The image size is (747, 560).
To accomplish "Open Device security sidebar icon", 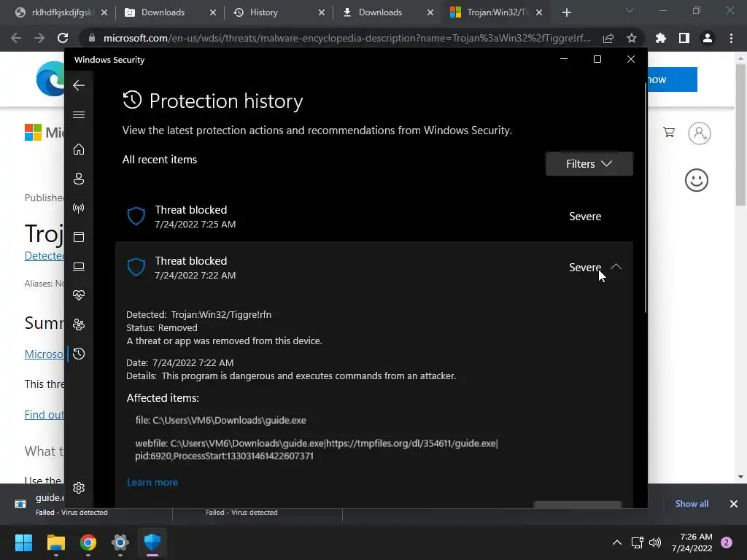I will tap(79, 266).
